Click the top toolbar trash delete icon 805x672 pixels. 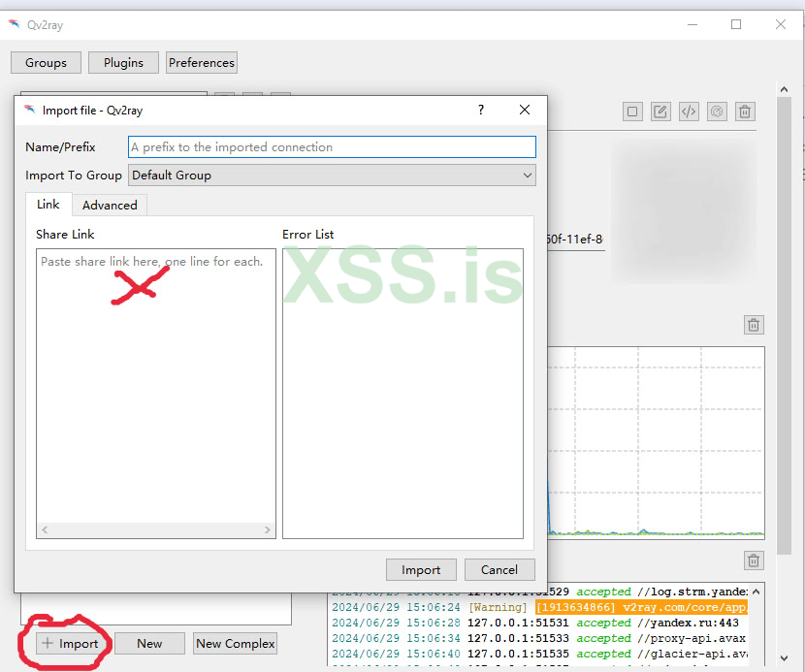(745, 112)
